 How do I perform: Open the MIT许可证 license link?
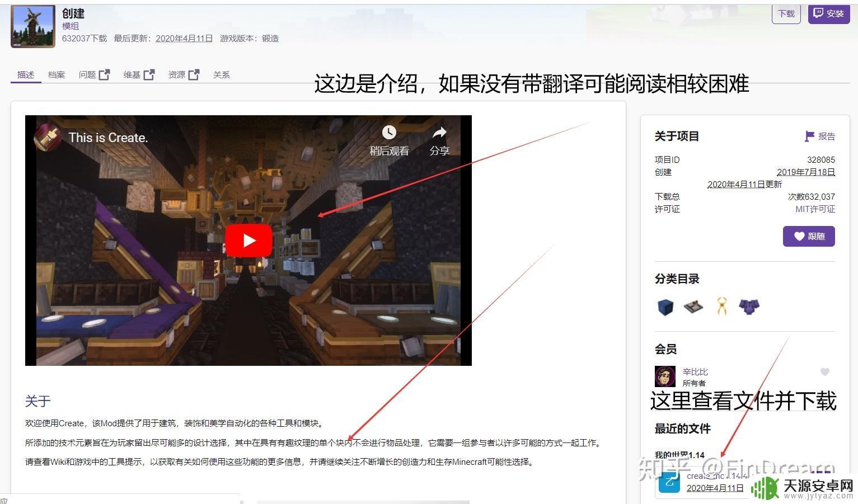815,209
